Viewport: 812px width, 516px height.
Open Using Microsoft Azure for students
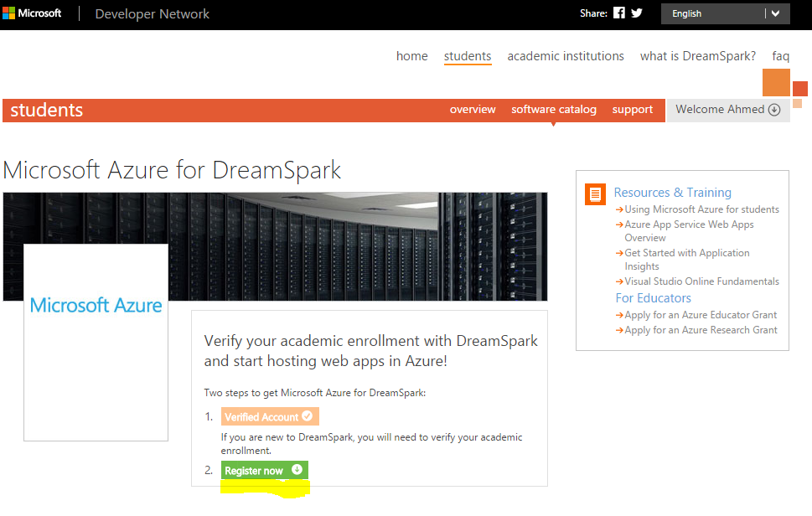pos(701,209)
